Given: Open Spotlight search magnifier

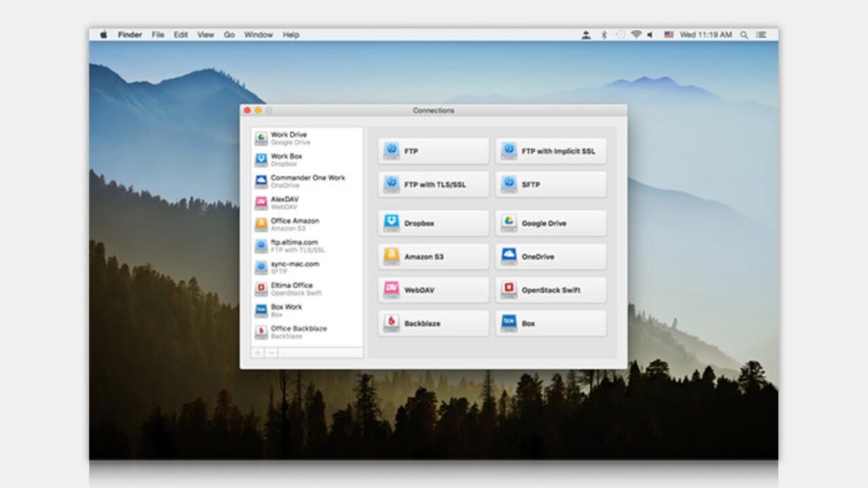Looking at the screenshot, I should (744, 35).
